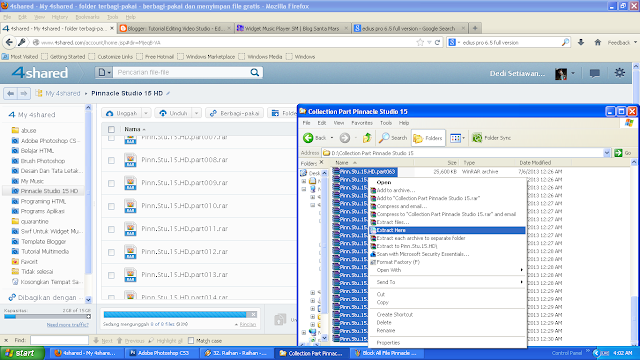
Task: Click the Explorer Back button
Action: pyautogui.click(x=315, y=138)
